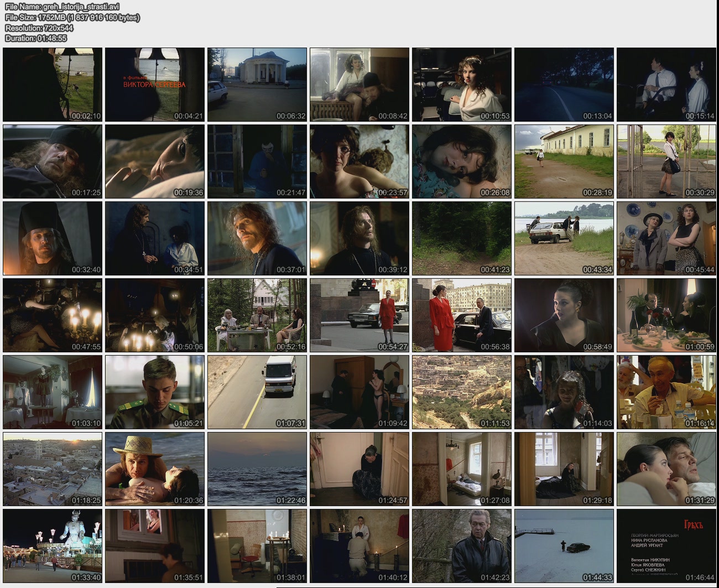The height and width of the screenshot is (588, 719).
Task: Click the white car by lake frame 00:43:34
Action: [564, 238]
